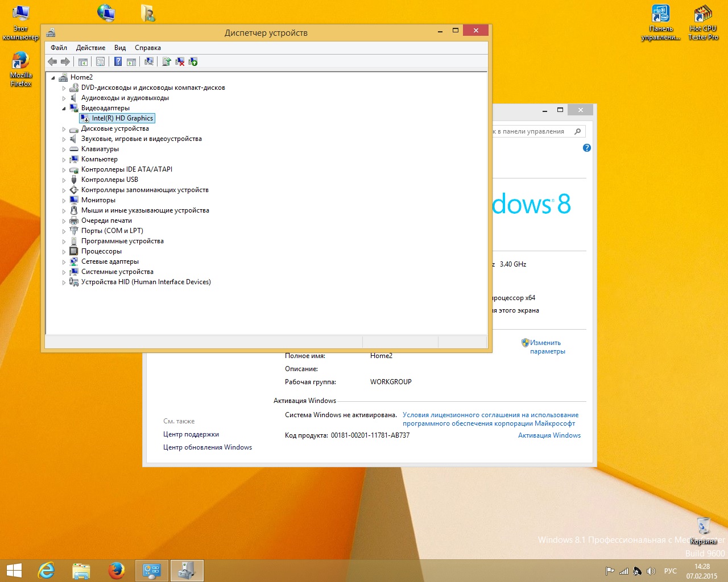Switch to Device Manager taskbar button
Screen dimensions: 728x582
(187, 571)
